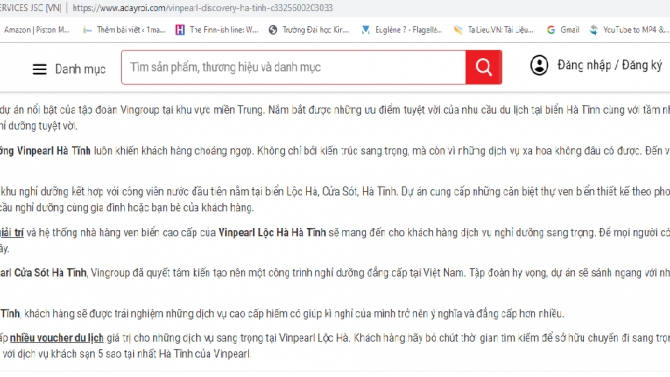The height and width of the screenshot is (377, 670).
Task: Click the text 'Vinpearl Lộc Hà. Khách hàng'
Action: [x=341, y=338]
